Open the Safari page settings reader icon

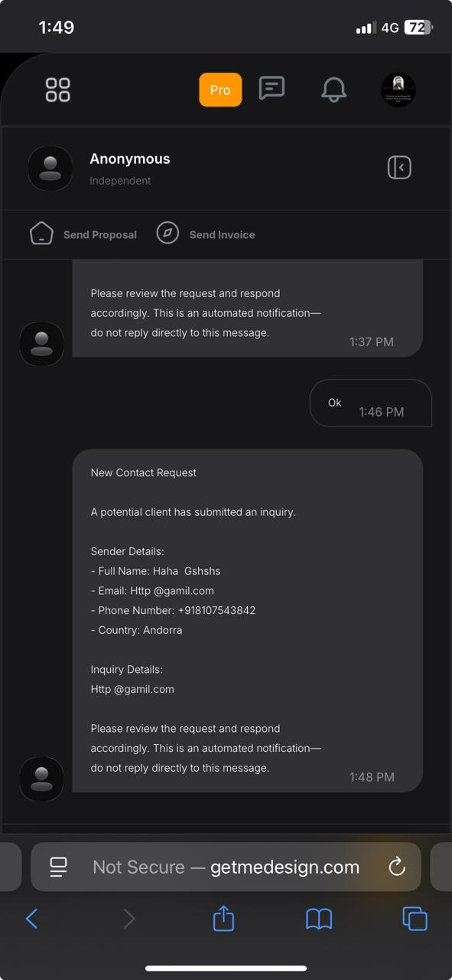(x=58, y=867)
